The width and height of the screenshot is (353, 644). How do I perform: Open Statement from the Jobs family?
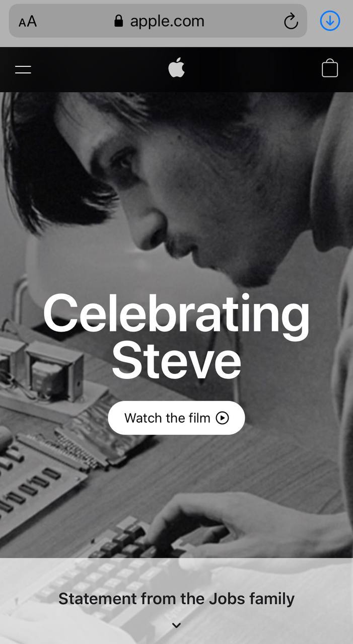tap(176, 599)
